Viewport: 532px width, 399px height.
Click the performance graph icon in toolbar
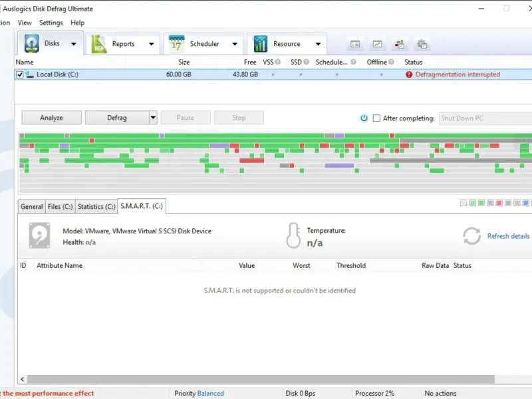377,44
